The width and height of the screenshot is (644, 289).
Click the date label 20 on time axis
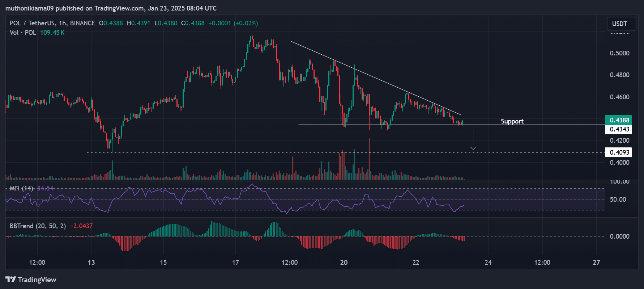coord(344,263)
